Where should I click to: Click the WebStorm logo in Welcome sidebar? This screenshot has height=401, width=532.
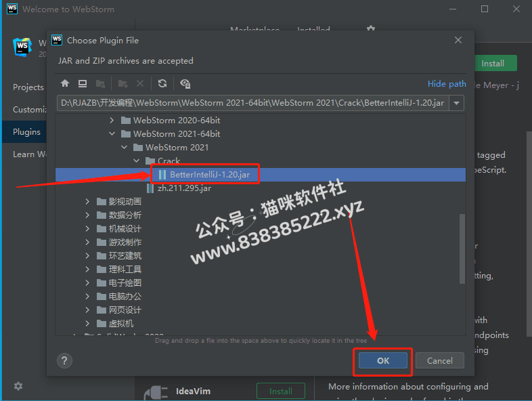[x=22, y=47]
